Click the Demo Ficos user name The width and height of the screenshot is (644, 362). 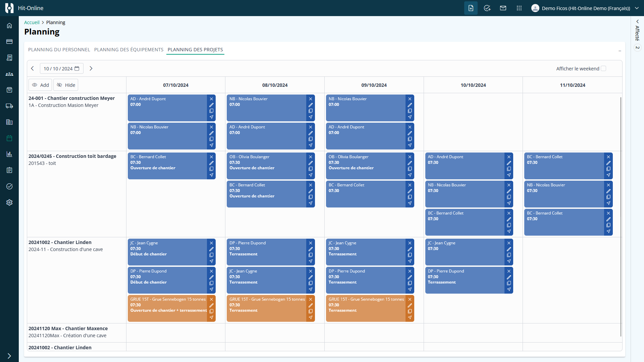tap(586, 8)
